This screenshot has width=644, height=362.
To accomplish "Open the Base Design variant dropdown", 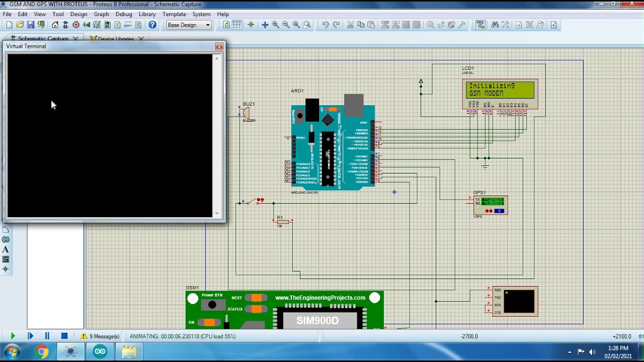I will pyautogui.click(x=189, y=25).
